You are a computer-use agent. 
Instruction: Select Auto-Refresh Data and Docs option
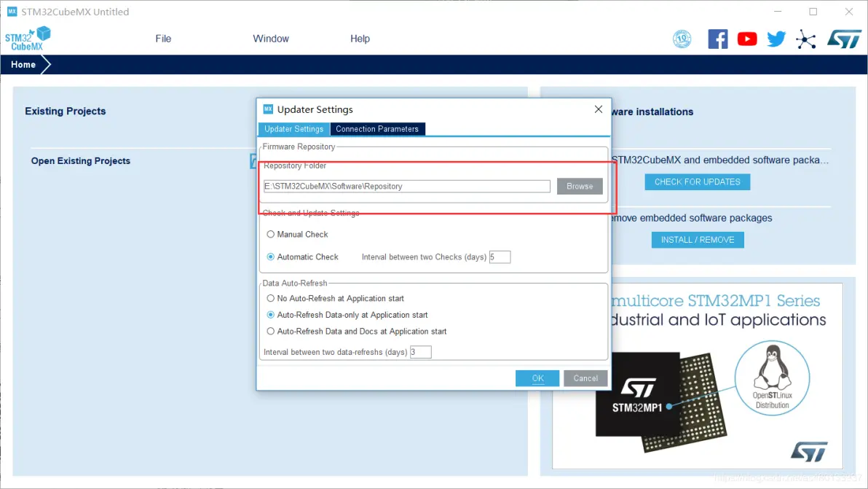tap(271, 331)
